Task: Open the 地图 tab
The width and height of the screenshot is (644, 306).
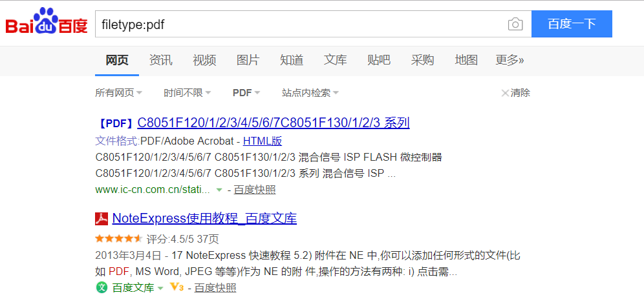Action: pos(466,61)
